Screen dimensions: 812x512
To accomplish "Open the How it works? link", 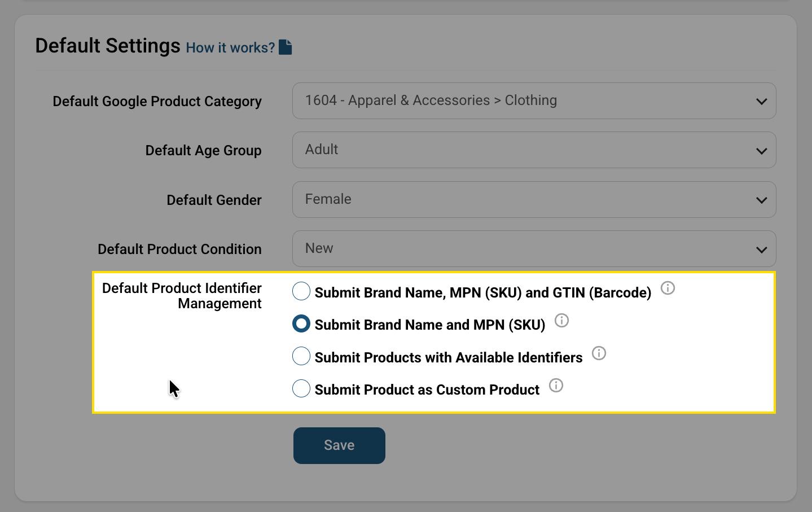I will coord(230,48).
